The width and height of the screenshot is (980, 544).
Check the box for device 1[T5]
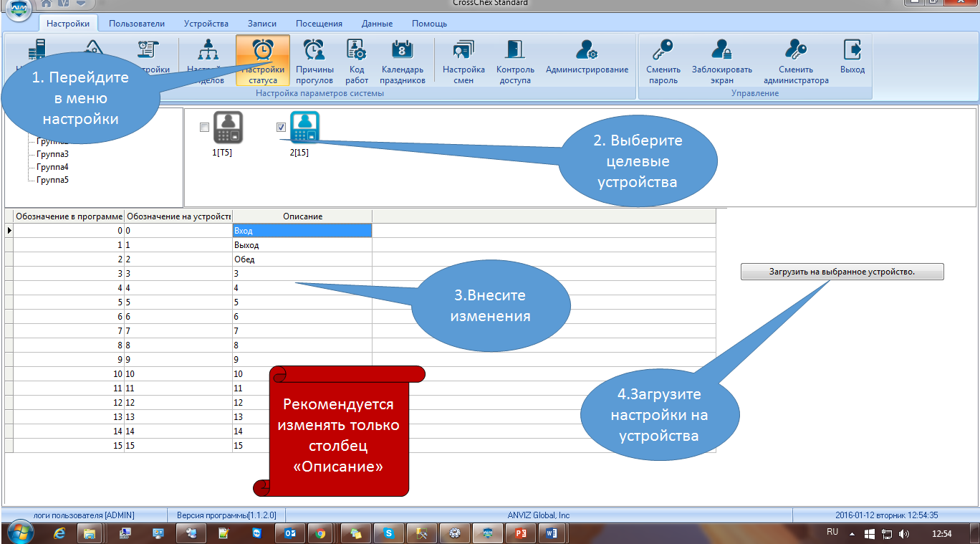pos(204,128)
